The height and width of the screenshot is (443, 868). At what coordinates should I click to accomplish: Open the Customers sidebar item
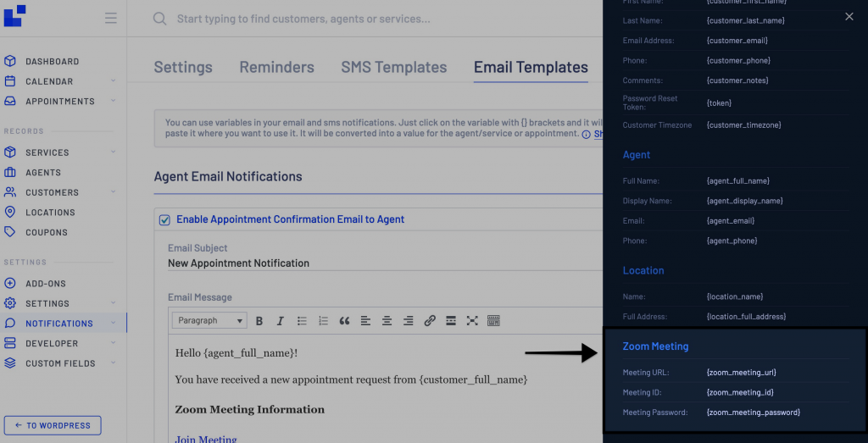52,192
